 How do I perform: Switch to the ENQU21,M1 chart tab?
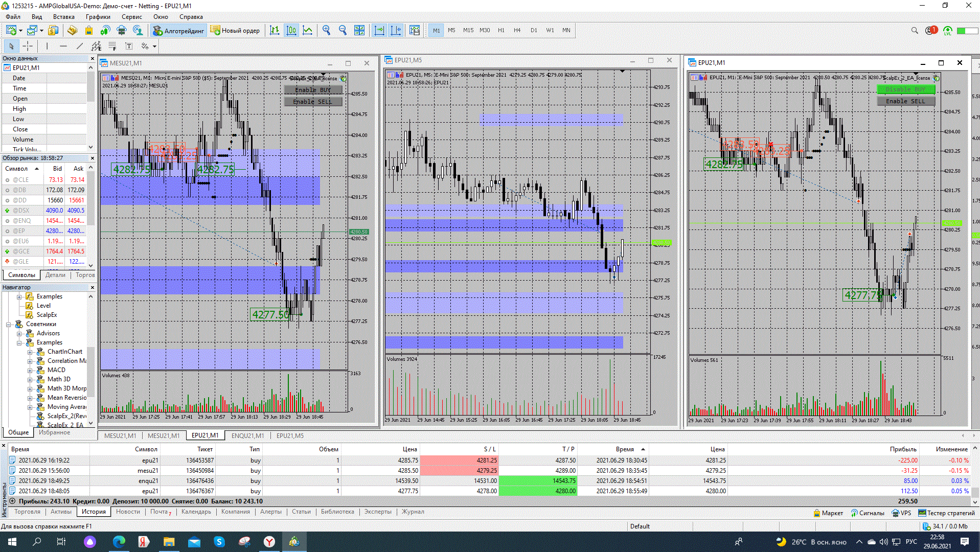click(247, 435)
